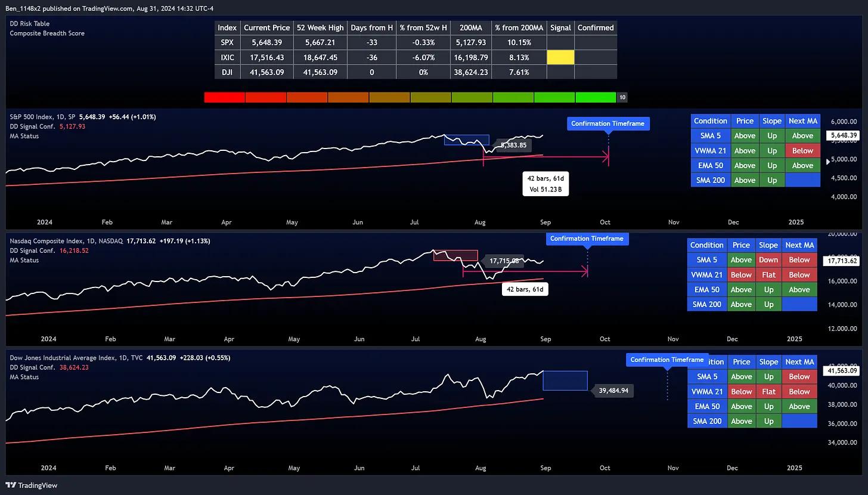Screen dimensions: 868x495
Task: Click the 5,383.85 price label on S&P chart
Action: pyautogui.click(x=513, y=145)
